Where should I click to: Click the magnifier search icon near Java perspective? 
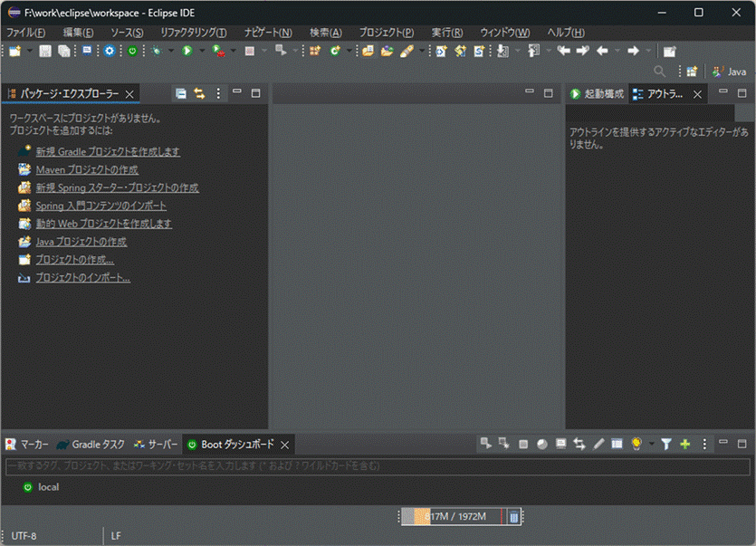tap(659, 72)
